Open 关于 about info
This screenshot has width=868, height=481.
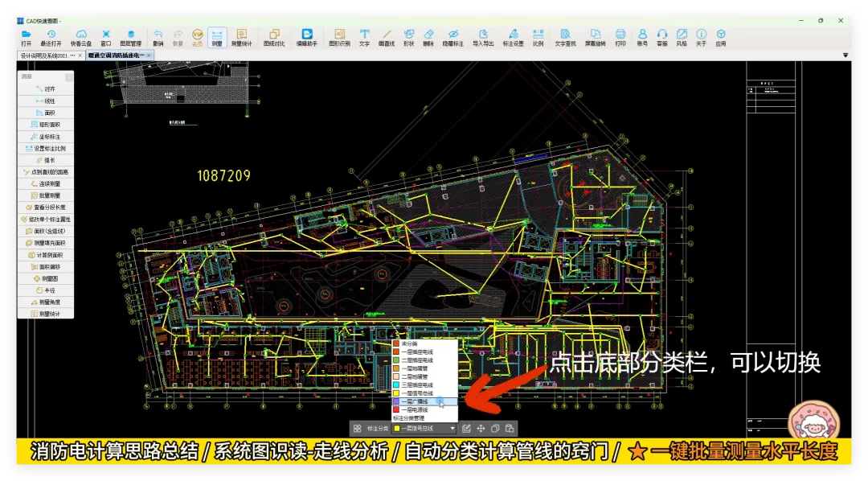(x=702, y=38)
